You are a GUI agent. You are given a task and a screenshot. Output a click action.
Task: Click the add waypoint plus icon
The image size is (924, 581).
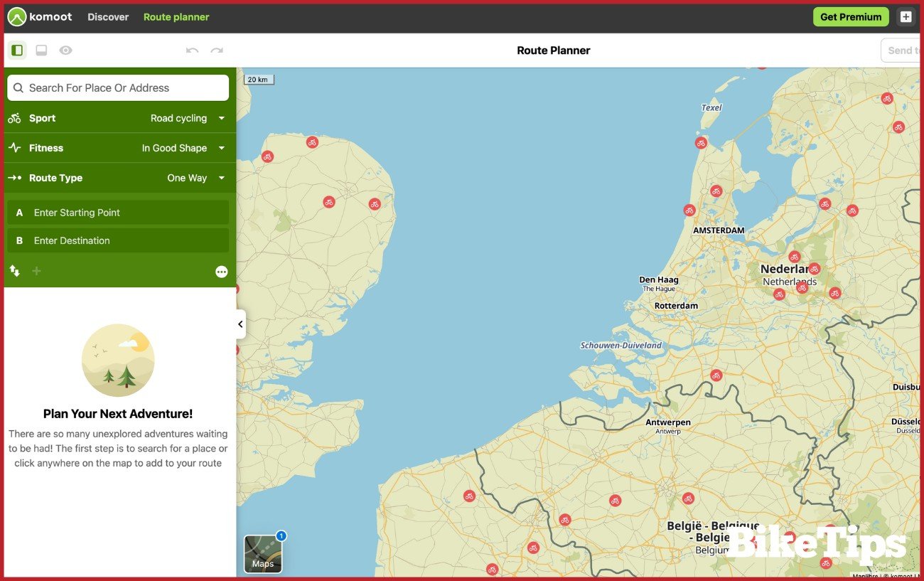36,271
